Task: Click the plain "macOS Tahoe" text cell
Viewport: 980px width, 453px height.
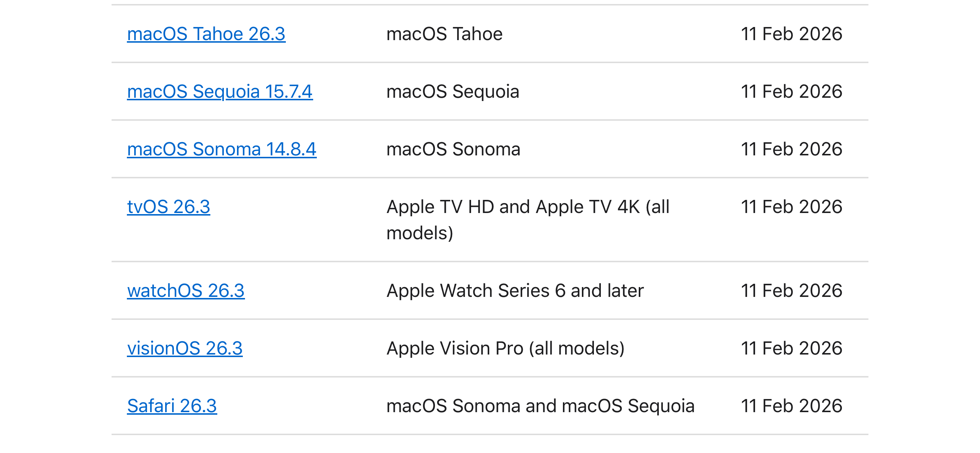Action: point(444,34)
